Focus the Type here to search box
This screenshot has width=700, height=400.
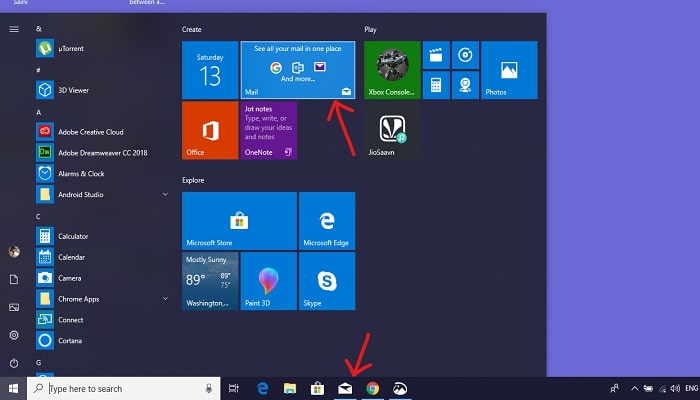124,388
